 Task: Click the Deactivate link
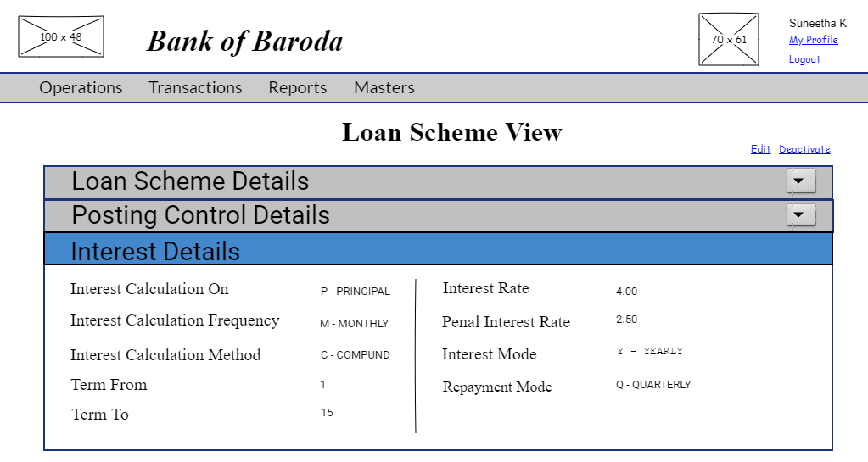(x=804, y=149)
